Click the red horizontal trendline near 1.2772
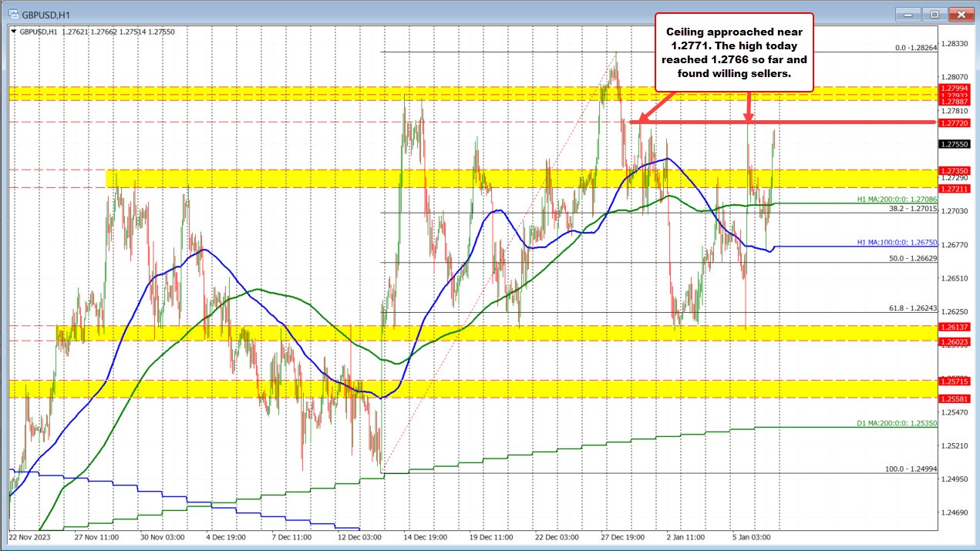Screen dimensions: 980x551 click(833, 122)
